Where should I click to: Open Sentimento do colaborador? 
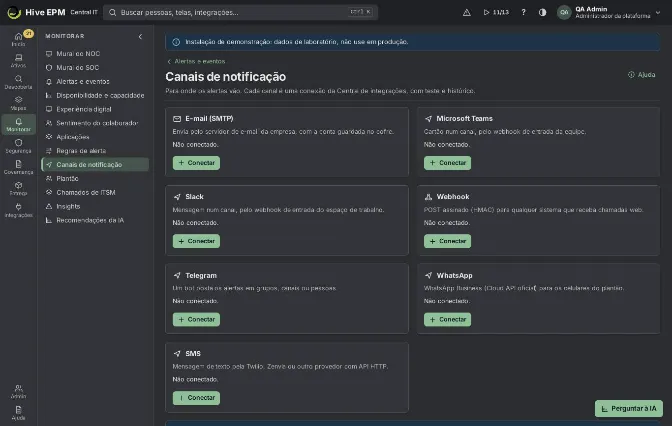[95, 123]
